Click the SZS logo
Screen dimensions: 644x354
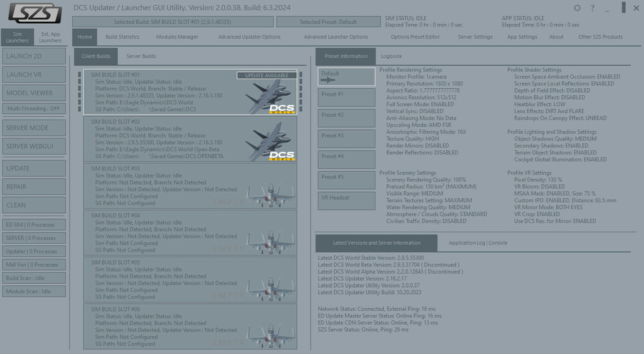pyautogui.click(x=35, y=13)
